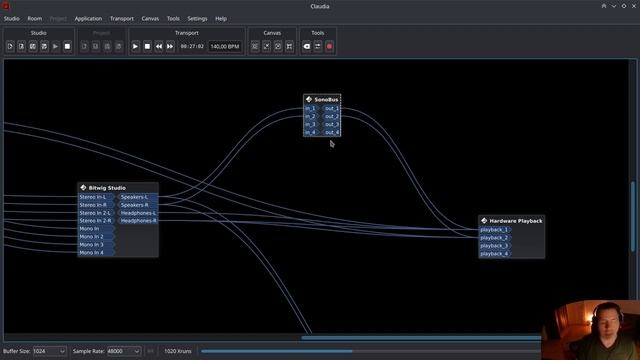
Task: Open the Canvas menu
Action: coord(150,19)
